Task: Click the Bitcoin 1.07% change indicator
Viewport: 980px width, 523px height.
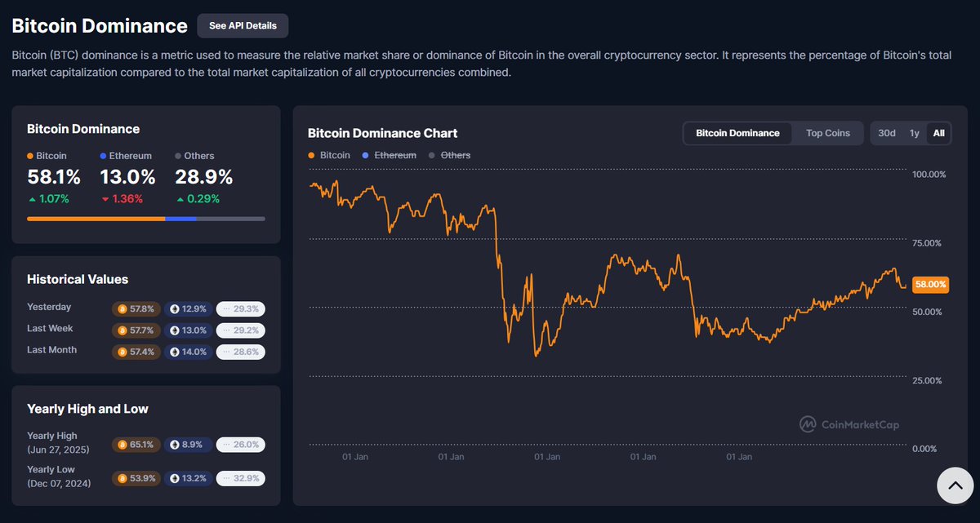Action: 48,199
